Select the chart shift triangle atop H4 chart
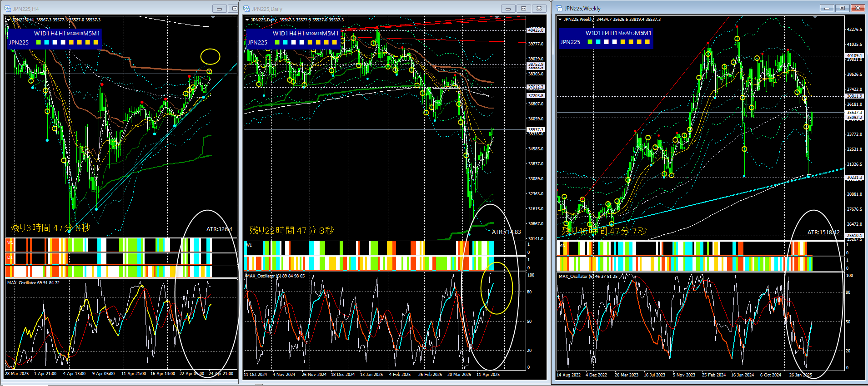 213,17
